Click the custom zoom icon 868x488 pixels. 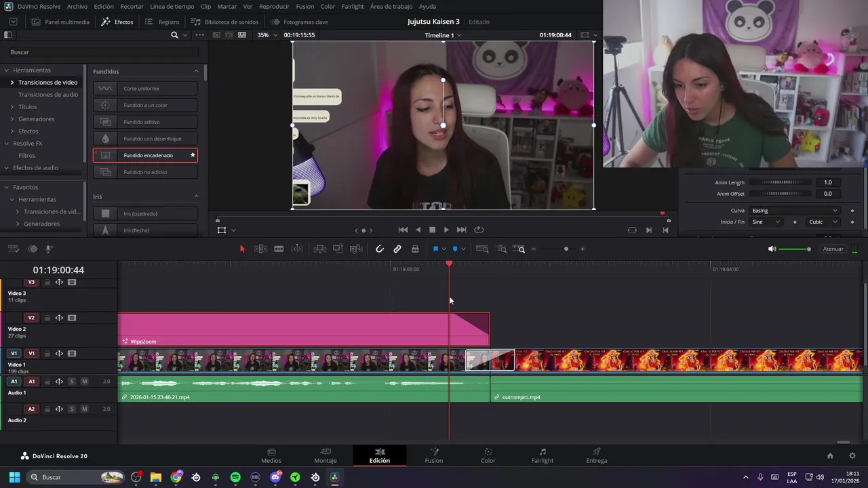[519, 249]
